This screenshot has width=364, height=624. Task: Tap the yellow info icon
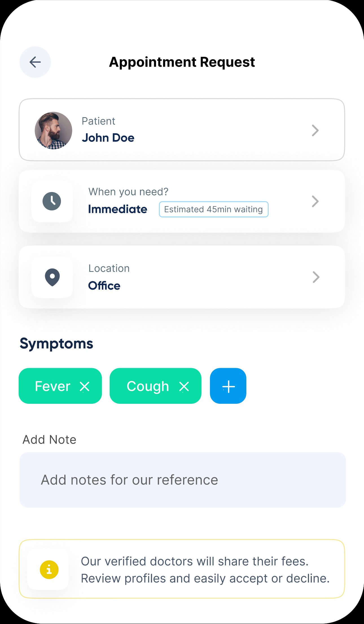pos(49,570)
